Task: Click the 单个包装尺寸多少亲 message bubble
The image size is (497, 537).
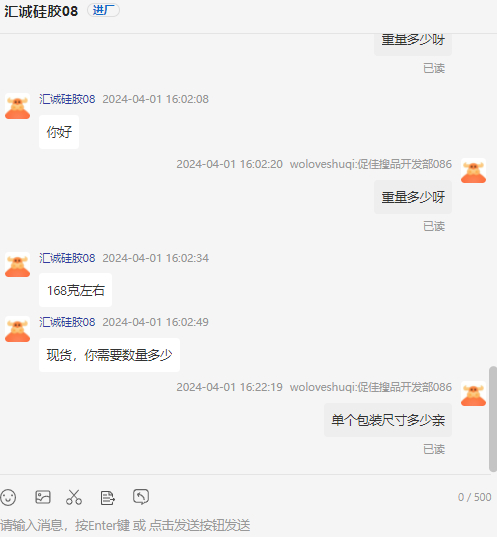Action: point(388,420)
